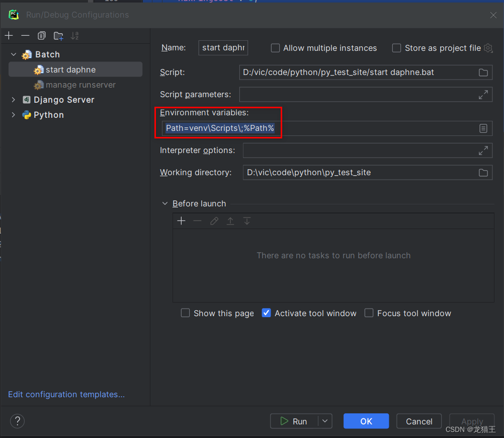Add a Before launch task
Screen dimensions: 504x438
pyautogui.click(x=181, y=221)
